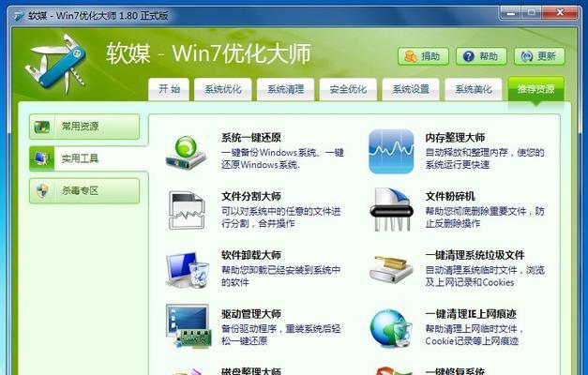Click description 备份驱动程序
This screenshot has height=375, width=588.
pos(281,335)
